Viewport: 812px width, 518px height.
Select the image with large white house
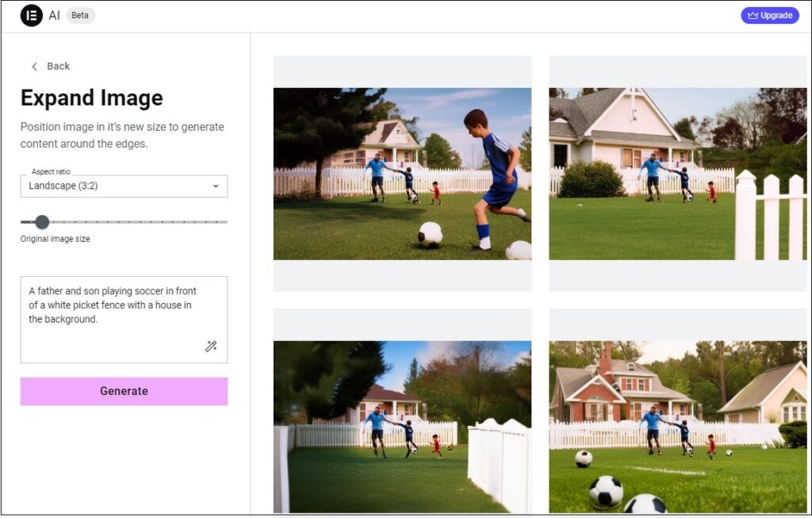(678, 174)
